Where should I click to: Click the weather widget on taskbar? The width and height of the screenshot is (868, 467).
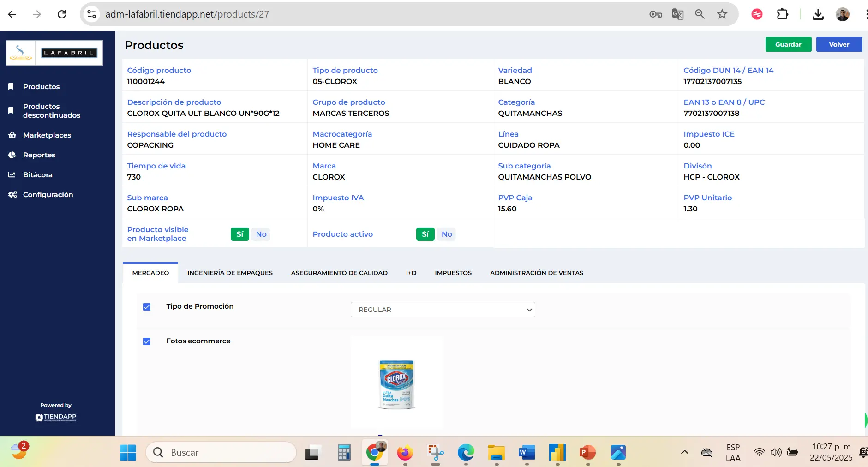coord(19,451)
